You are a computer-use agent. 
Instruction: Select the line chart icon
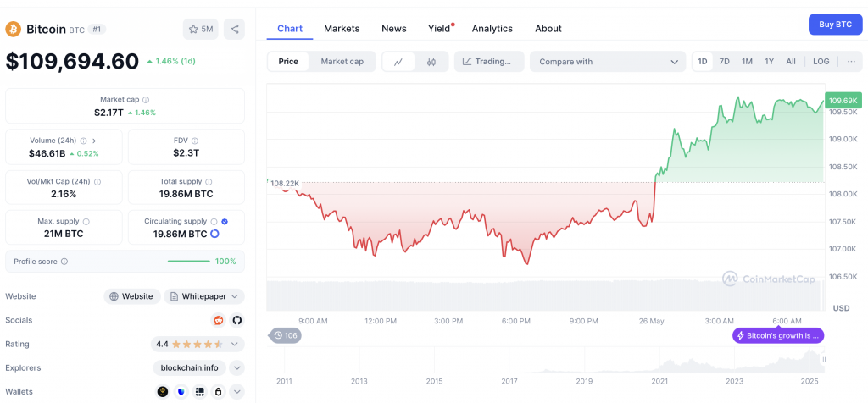coord(398,62)
